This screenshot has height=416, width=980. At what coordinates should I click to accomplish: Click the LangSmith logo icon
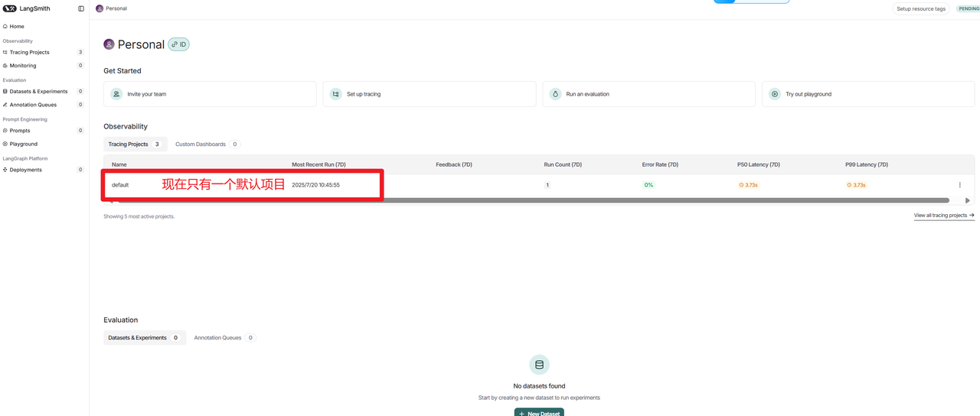point(9,8)
